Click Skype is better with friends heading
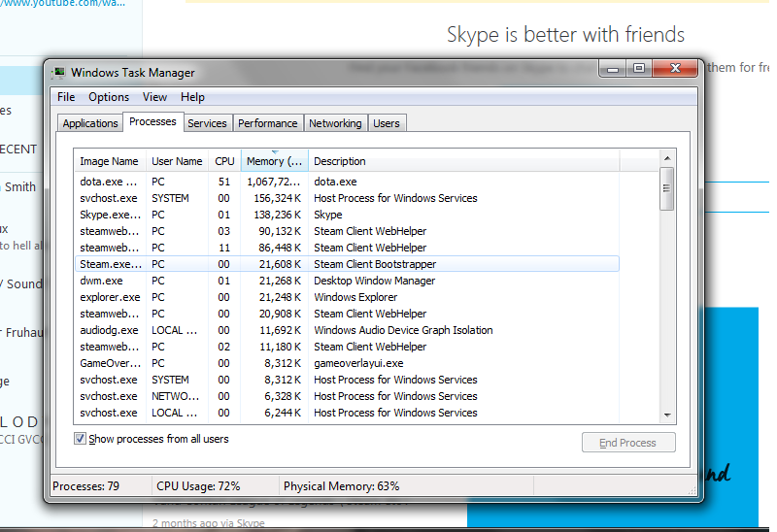Screen dimensions: 777x532 coord(565,35)
